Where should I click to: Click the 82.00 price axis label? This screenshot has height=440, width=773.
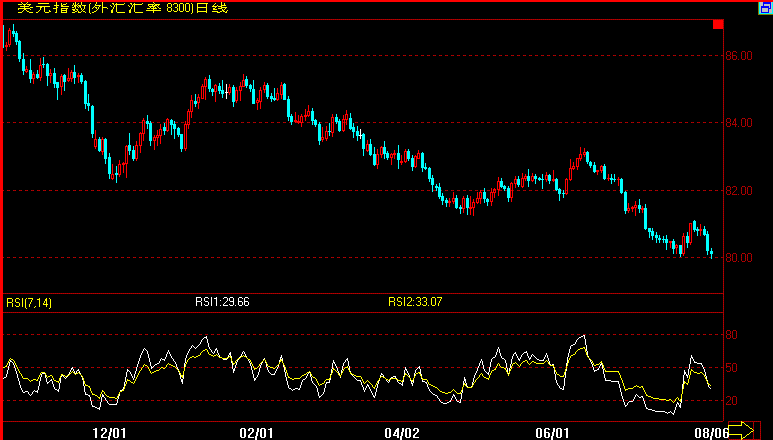[739, 191]
